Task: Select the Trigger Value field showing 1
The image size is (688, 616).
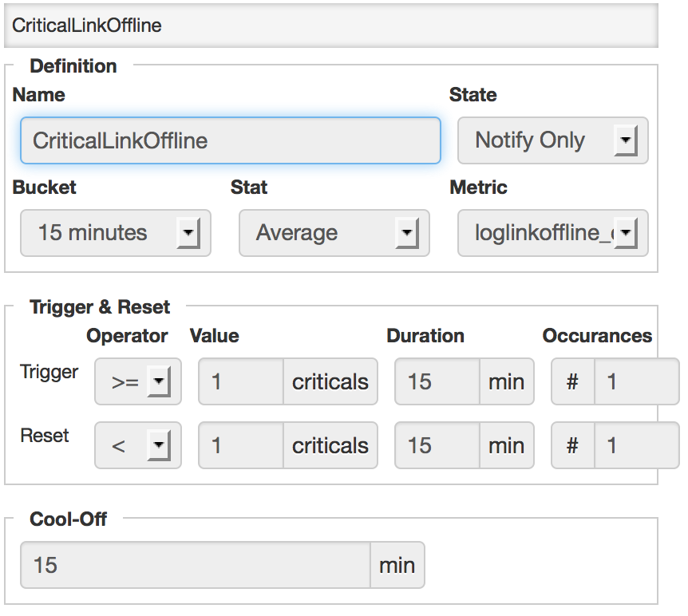Action: click(x=239, y=381)
